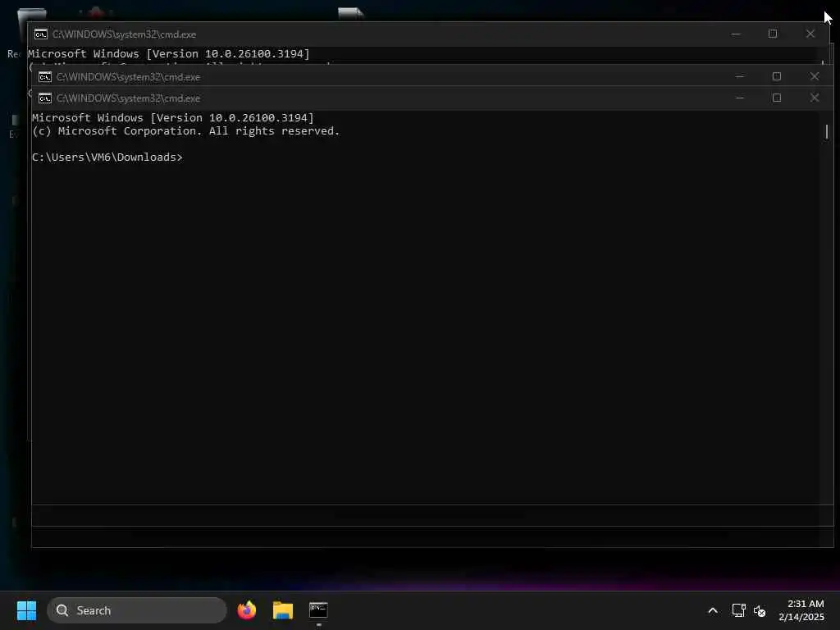Close the middle cmd.exe window
The image size is (840, 630).
(x=815, y=76)
